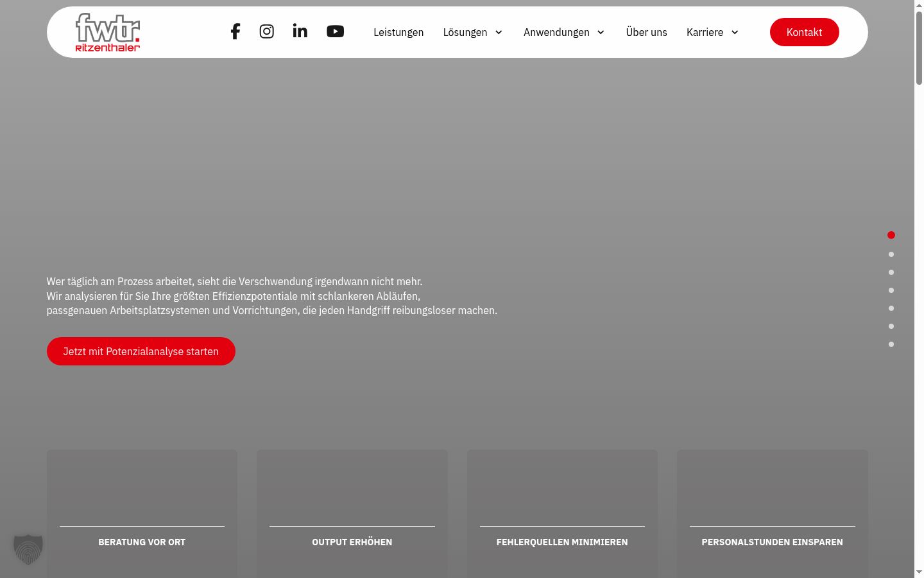Visit the LinkedIn page icon
The image size is (924, 578).
tap(300, 31)
